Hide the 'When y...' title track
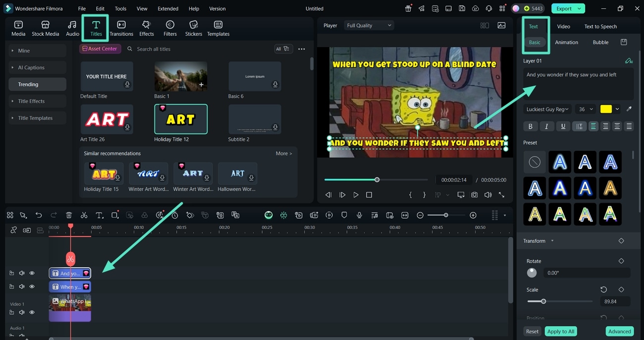The height and width of the screenshot is (340, 644). [32, 286]
